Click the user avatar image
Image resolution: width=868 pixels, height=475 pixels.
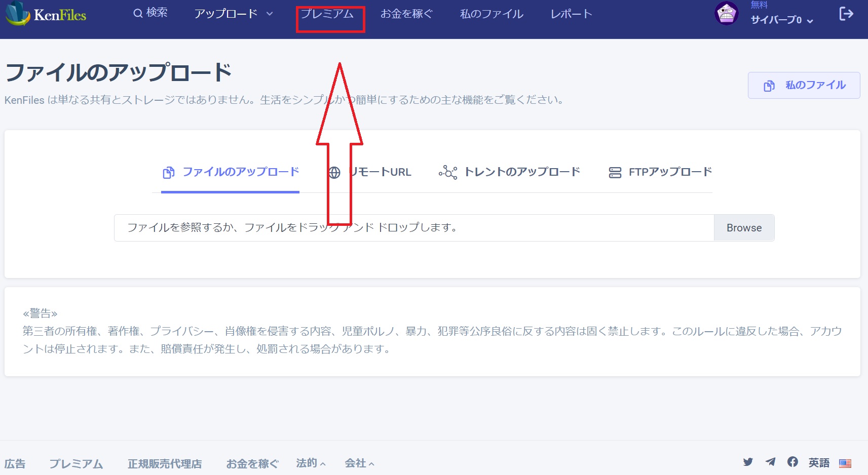pos(726,14)
